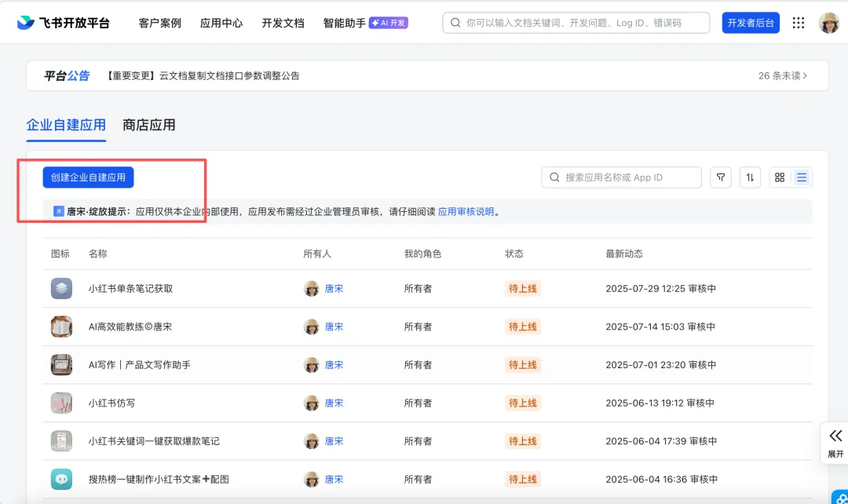
Task: Click the tenant icon beside 唐宋·绽放提示
Action: click(58, 211)
